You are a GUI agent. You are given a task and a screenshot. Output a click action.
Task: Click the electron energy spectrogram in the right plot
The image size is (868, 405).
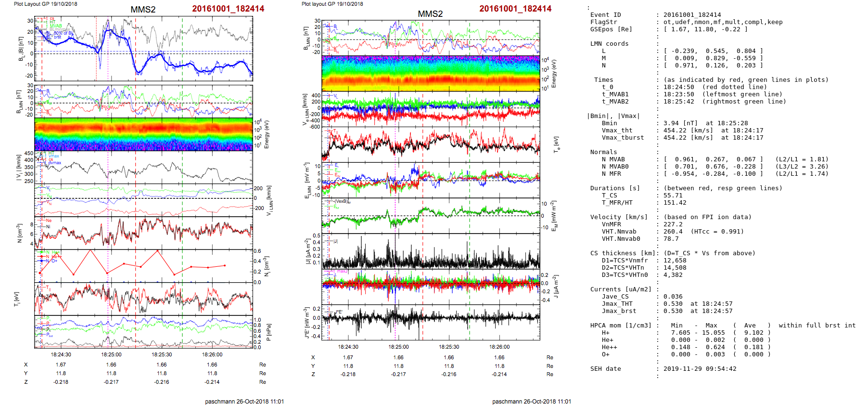[x=431, y=73]
